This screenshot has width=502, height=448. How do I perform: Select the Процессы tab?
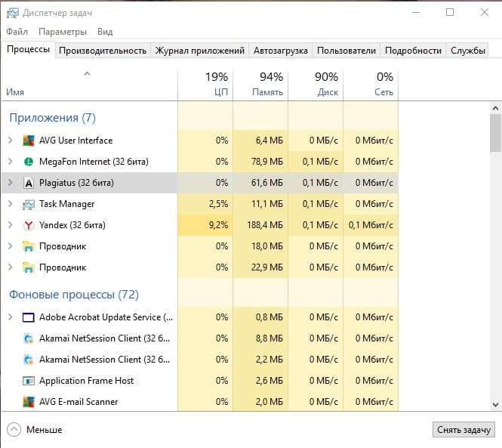28,49
